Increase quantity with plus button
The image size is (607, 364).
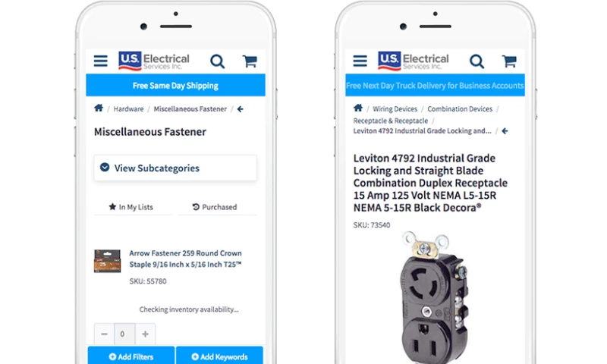pos(145,334)
